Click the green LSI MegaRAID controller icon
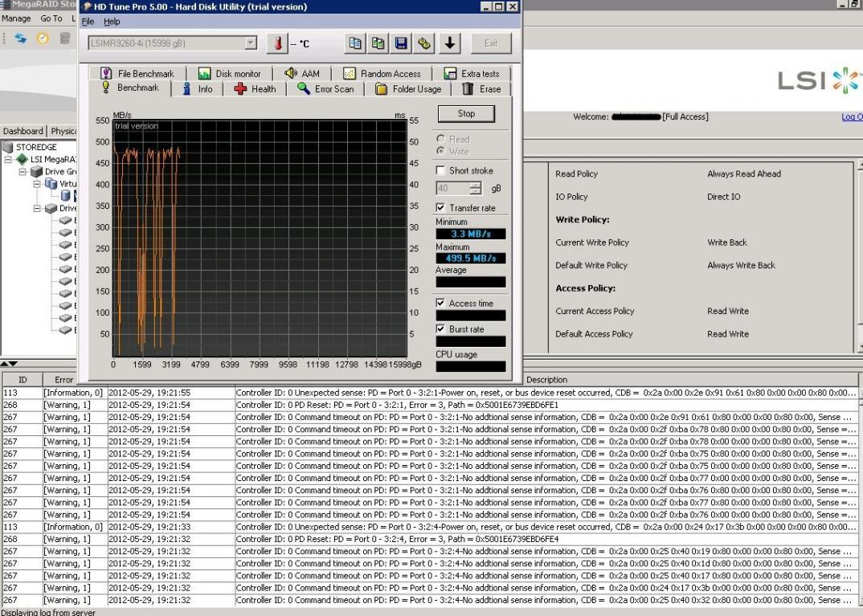The image size is (863, 616). click(x=22, y=160)
